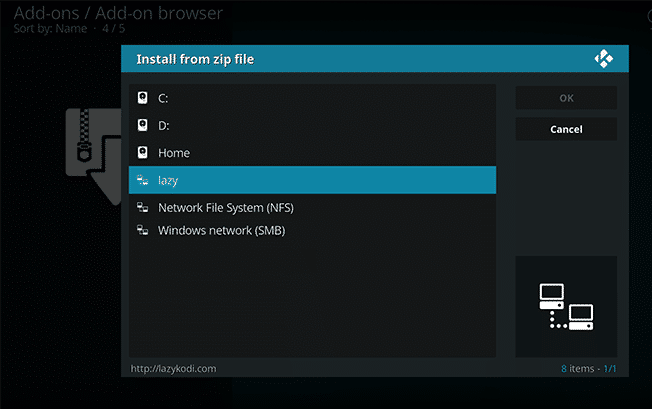652x409 pixels.
Task: Click the Home drive icon
Action: [143, 153]
